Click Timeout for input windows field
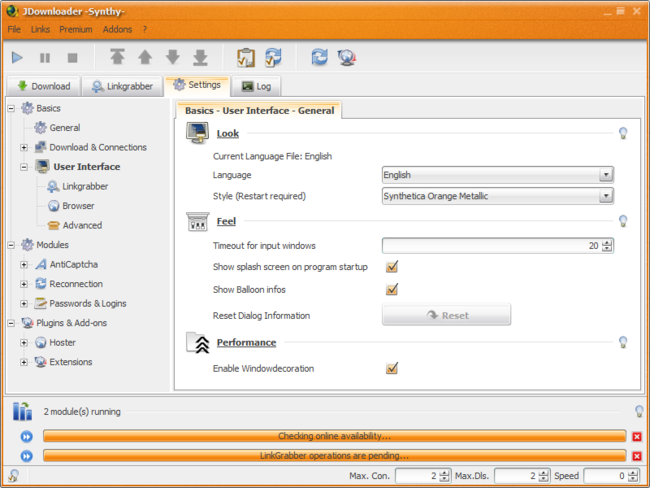The height and width of the screenshot is (488, 650). [x=492, y=245]
